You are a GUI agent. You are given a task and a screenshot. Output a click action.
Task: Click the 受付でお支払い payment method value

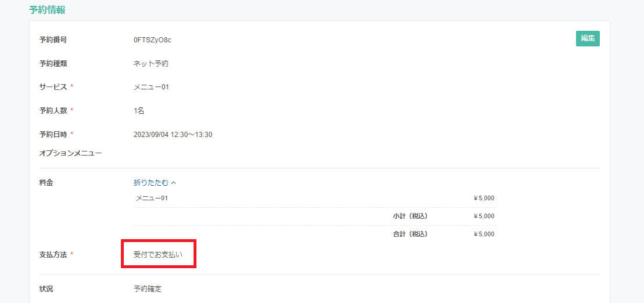158,254
